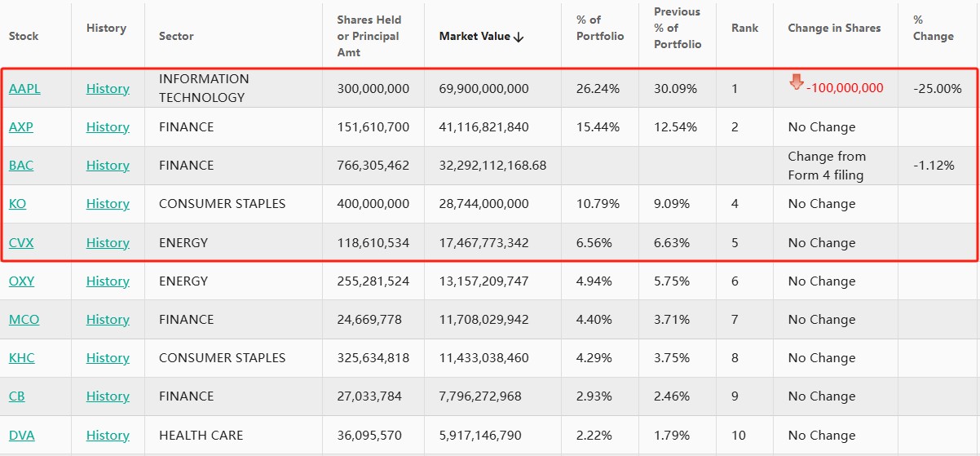Viewport: 980px width, 456px height.
Task: View History for BAC row
Action: (108, 165)
